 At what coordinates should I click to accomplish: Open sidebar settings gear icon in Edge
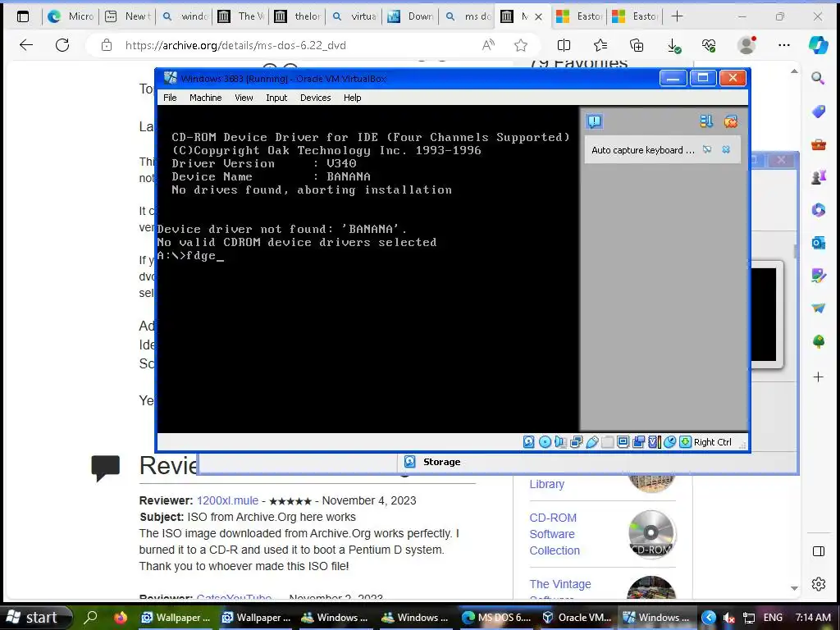click(818, 584)
